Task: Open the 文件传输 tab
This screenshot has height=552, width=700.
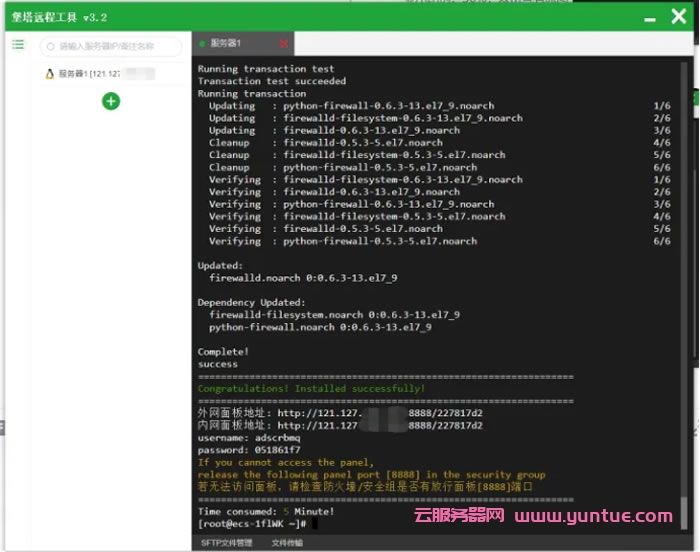Action: pos(286,543)
